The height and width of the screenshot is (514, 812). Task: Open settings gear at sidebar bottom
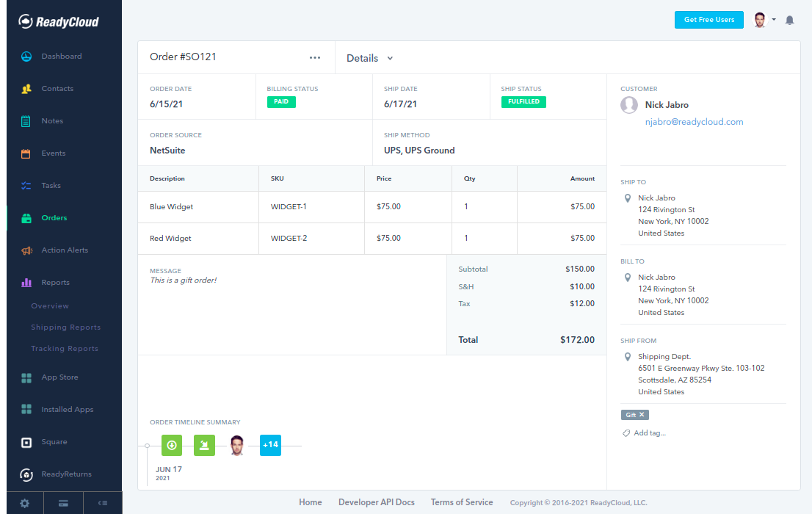click(24, 503)
